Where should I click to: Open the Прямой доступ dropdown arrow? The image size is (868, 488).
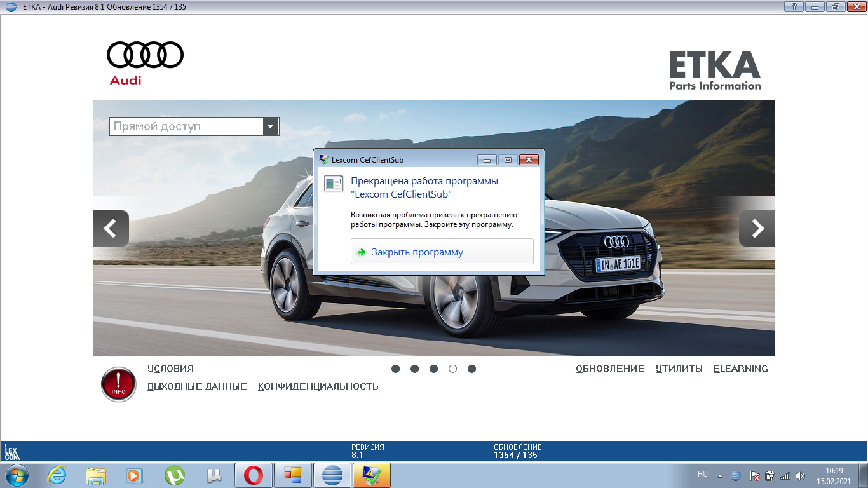point(271,126)
